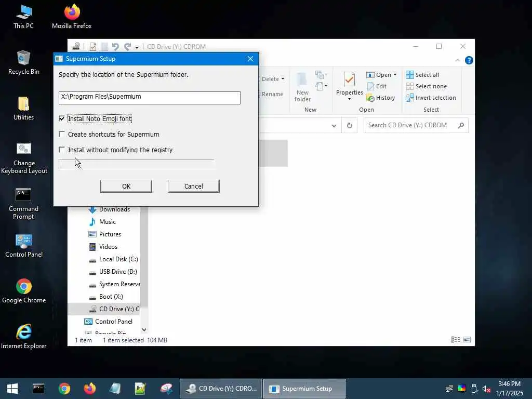
Task: Expand the Properties dropdown arrow
Action: pyautogui.click(x=350, y=99)
